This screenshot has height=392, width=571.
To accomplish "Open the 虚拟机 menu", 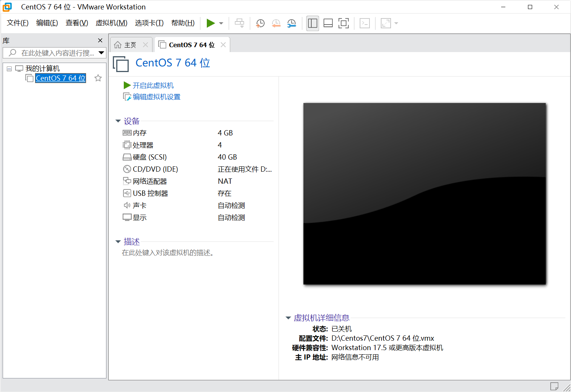I will pos(111,23).
